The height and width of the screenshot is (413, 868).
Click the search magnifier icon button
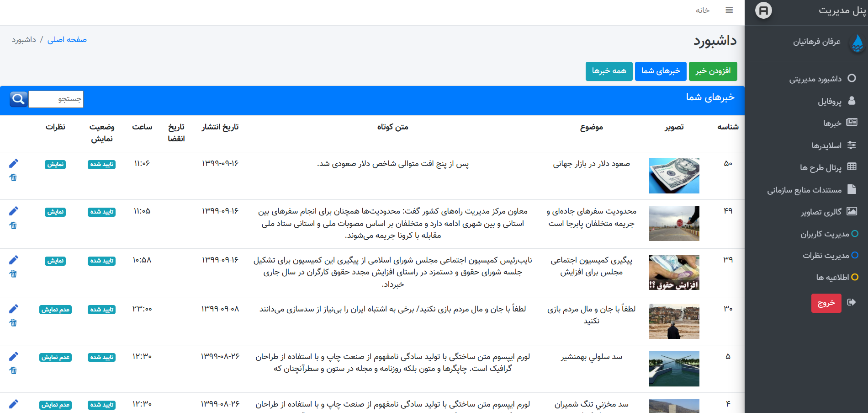click(19, 99)
